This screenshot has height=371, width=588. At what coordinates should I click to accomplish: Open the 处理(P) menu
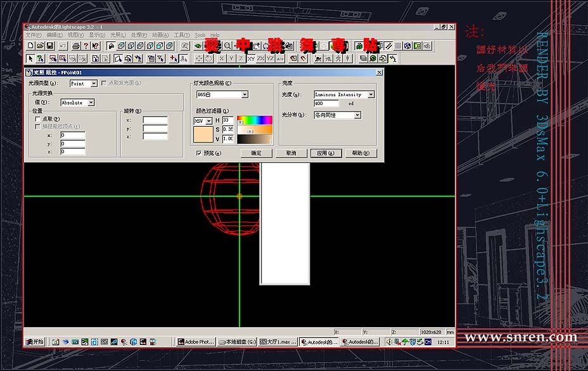coord(139,35)
